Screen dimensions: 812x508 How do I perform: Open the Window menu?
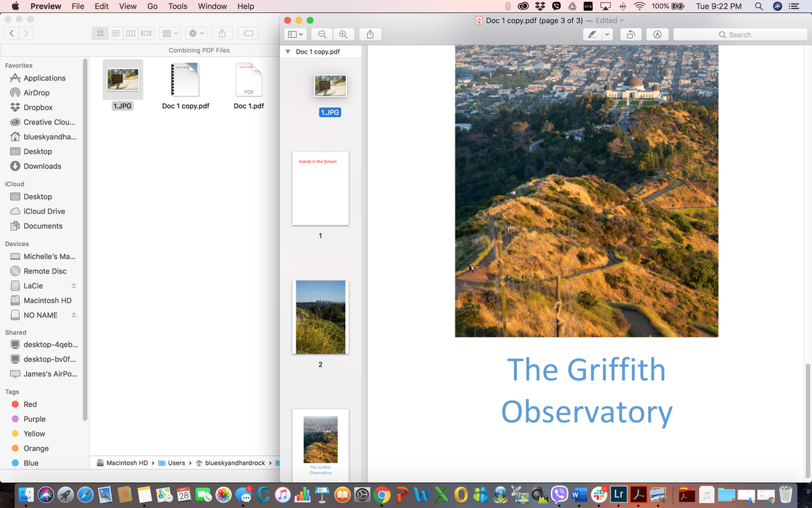pos(212,6)
